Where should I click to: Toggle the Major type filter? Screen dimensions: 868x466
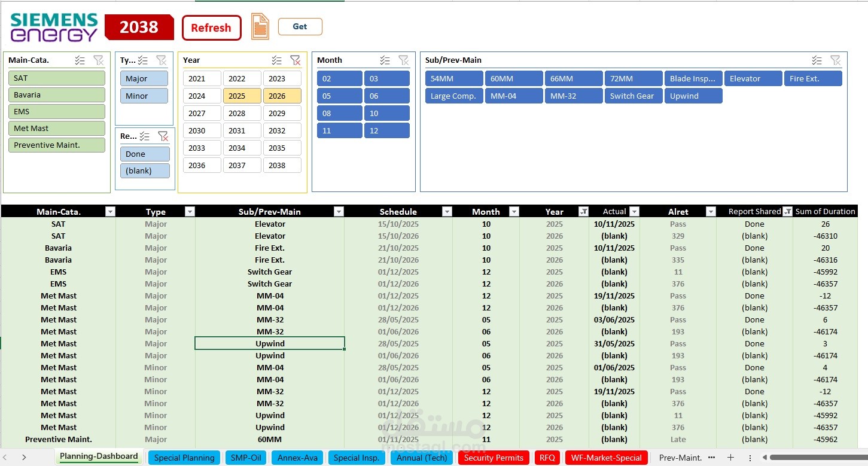pyautogui.click(x=144, y=78)
